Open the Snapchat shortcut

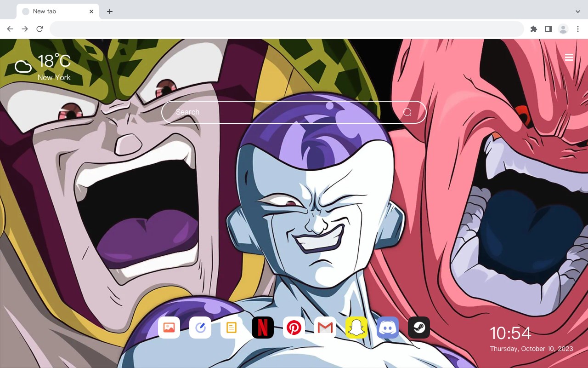(356, 328)
